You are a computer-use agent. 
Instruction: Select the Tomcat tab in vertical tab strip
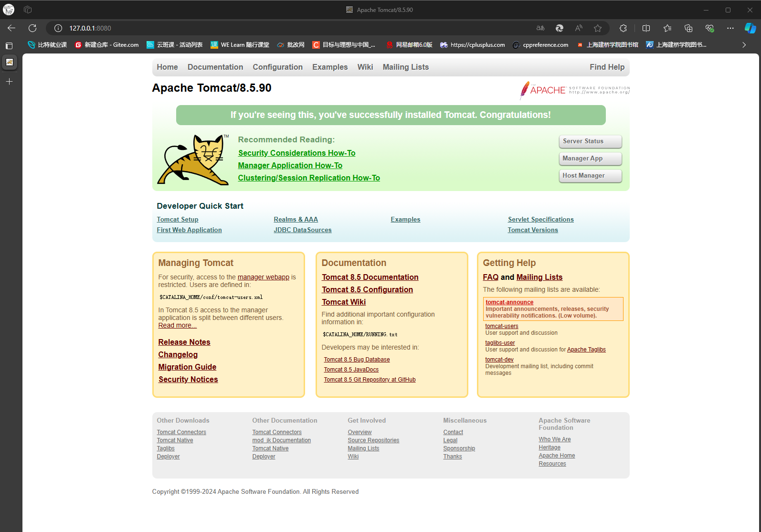[9, 62]
